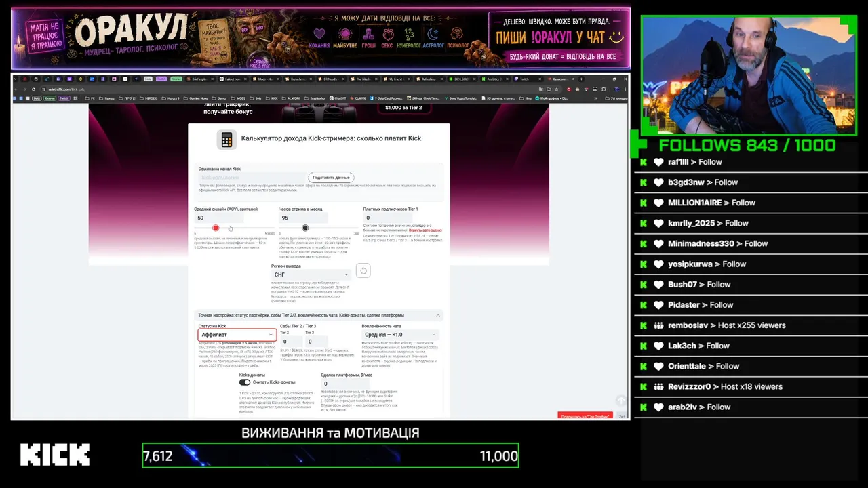
Task: Collapse the 'Точная настройка' section with its chevron
Action: (438, 315)
